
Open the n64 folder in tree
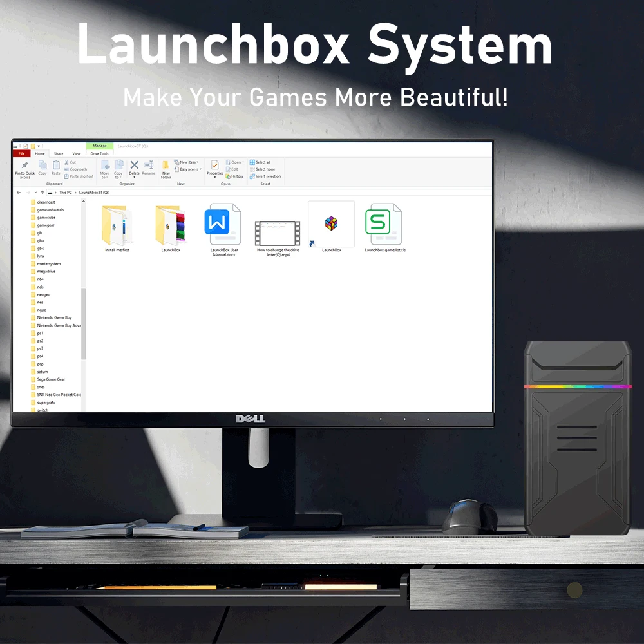click(37, 279)
